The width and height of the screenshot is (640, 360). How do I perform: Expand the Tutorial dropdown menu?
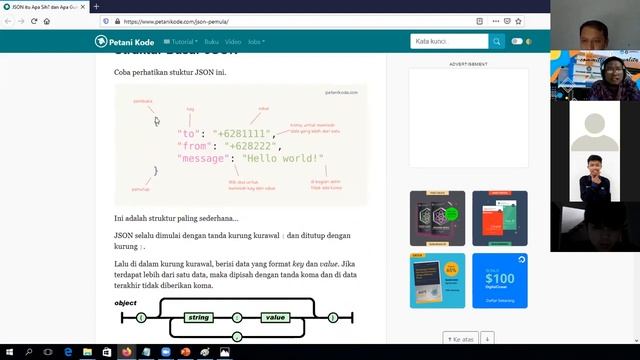(x=181, y=42)
